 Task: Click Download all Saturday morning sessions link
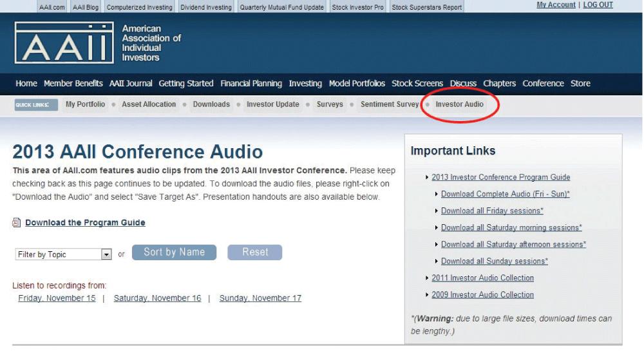(511, 227)
